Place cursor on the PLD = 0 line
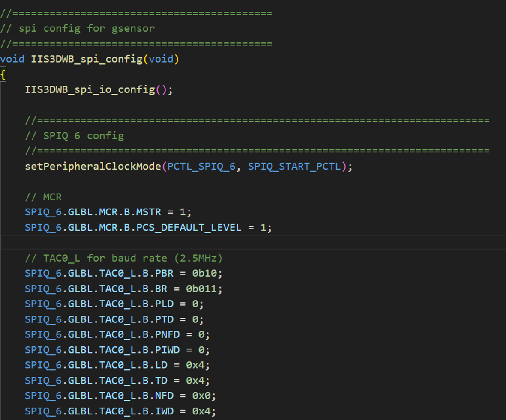 pyautogui.click(x=114, y=304)
